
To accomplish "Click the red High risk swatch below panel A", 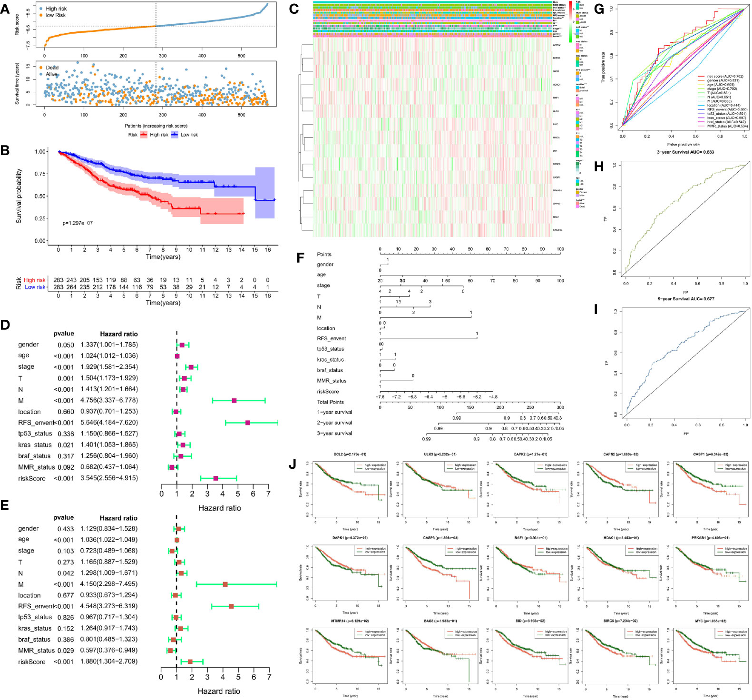I will (144, 135).
